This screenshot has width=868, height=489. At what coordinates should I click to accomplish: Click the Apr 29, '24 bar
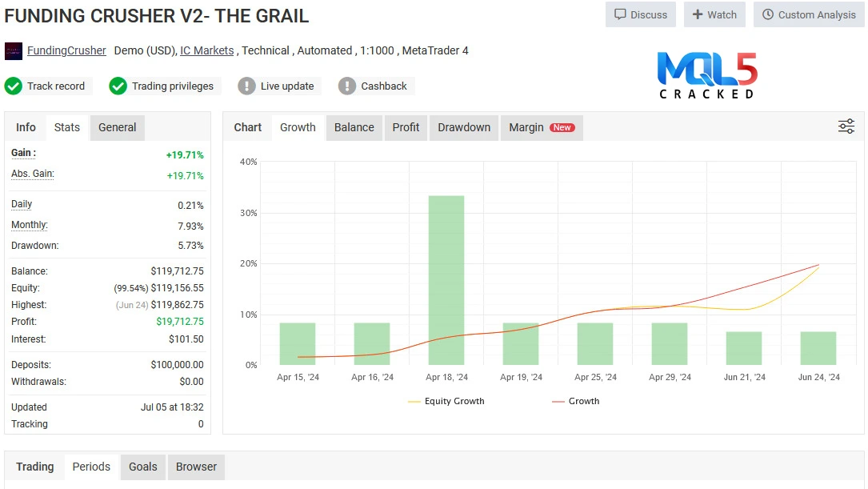click(x=670, y=344)
